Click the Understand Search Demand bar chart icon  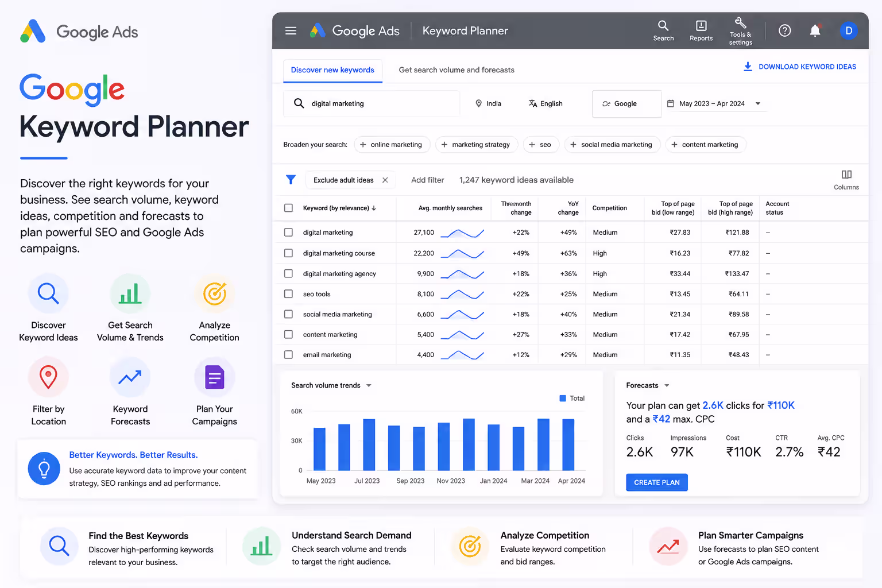[x=262, y=546]
